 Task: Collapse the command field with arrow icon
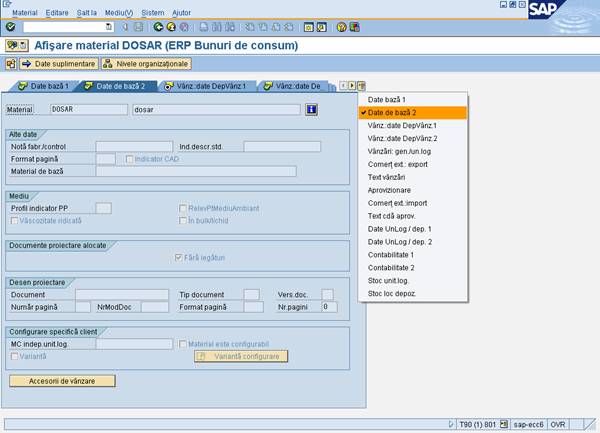pyautogui.click(x=125, y=27)
